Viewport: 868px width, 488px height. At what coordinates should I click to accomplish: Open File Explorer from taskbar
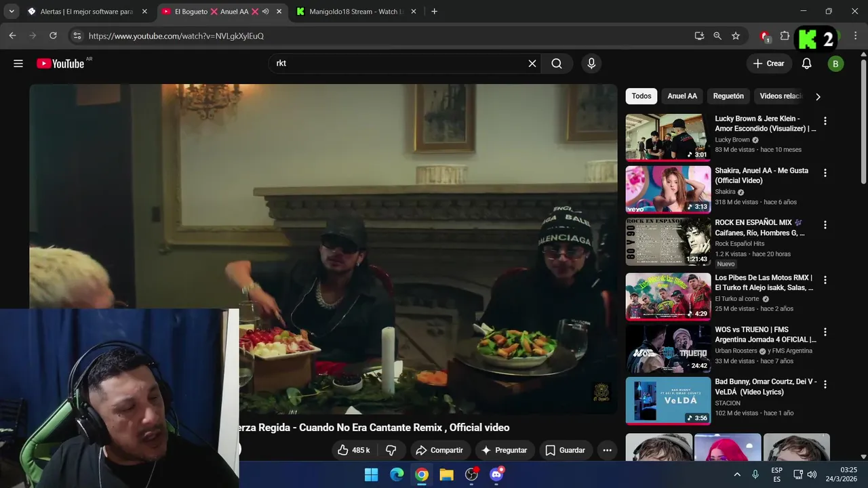446,474
